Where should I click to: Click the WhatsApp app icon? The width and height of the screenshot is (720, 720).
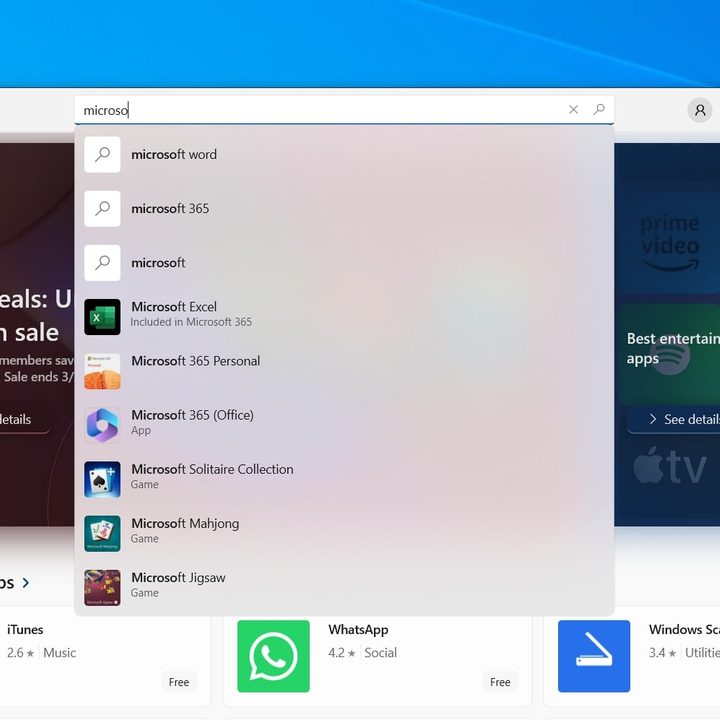point(273,656)
